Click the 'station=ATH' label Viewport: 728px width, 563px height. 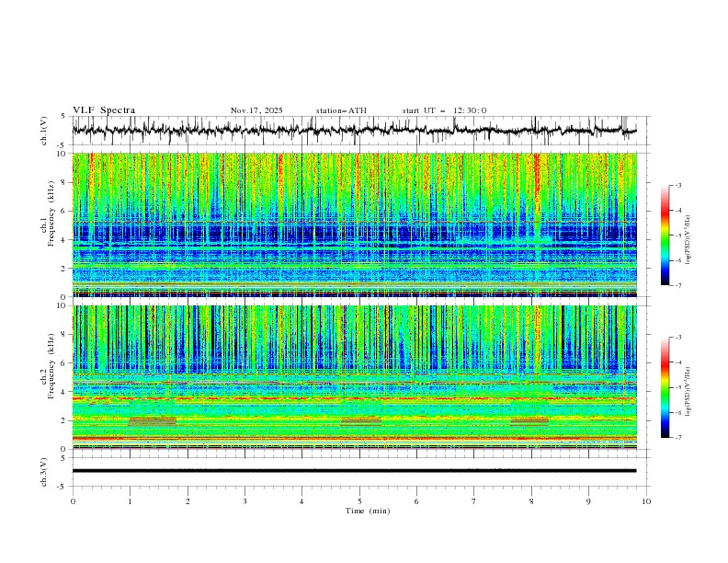click(341, 110)
